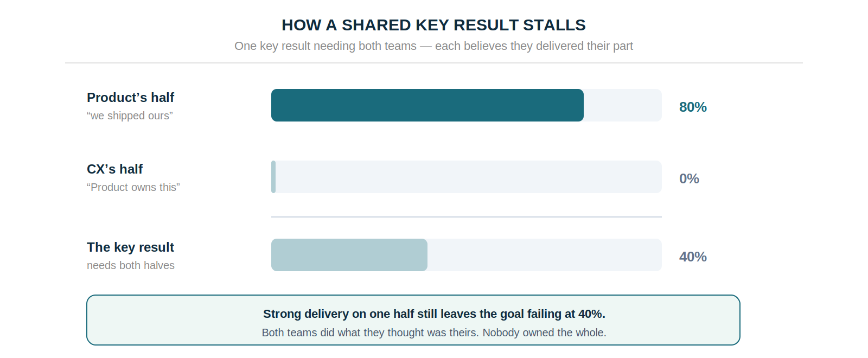The height and width of the screenshot is (358, 868).
Task: Click "Nobody owned the whole" callout text
Action: coord(545,333)
